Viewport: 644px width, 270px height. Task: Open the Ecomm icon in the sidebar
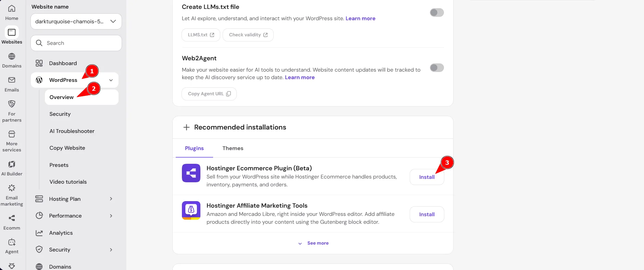click(x=12, y=218)
